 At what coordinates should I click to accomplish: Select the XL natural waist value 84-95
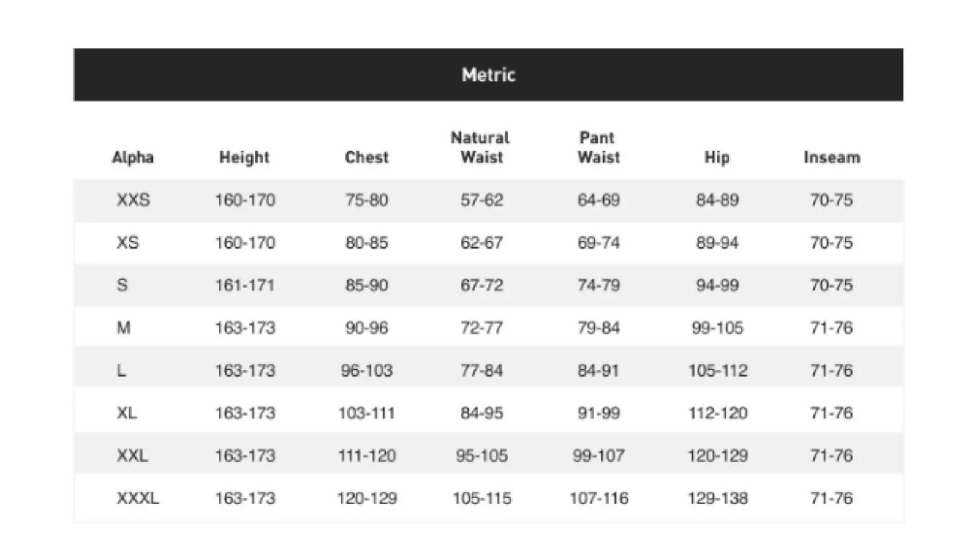[482, 413]
